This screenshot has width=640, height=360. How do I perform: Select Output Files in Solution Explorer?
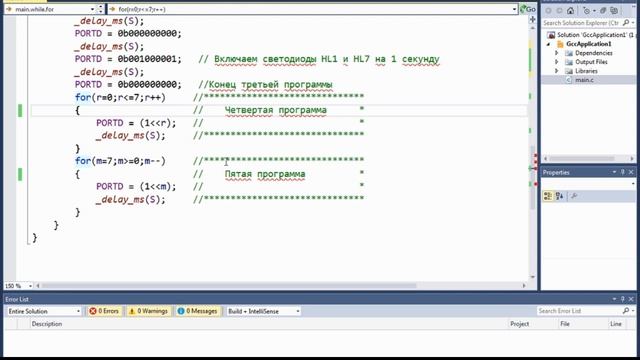coord(591,62)
